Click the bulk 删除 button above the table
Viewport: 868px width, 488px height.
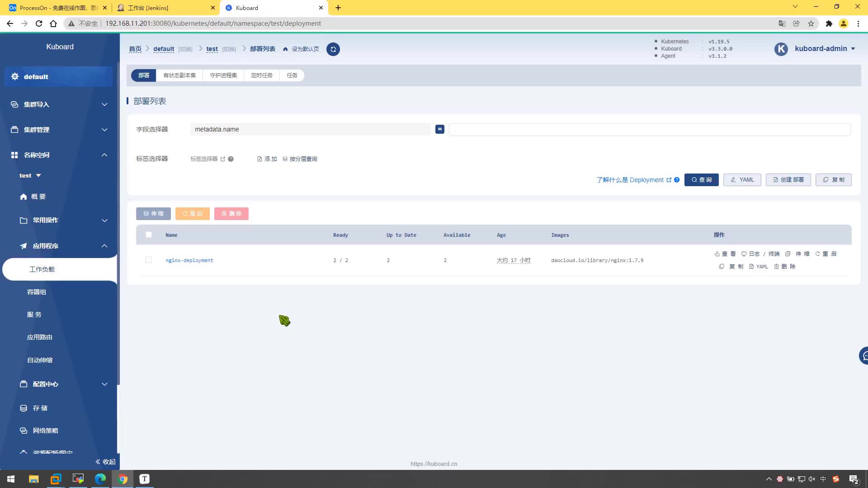[x=231, y=214]
